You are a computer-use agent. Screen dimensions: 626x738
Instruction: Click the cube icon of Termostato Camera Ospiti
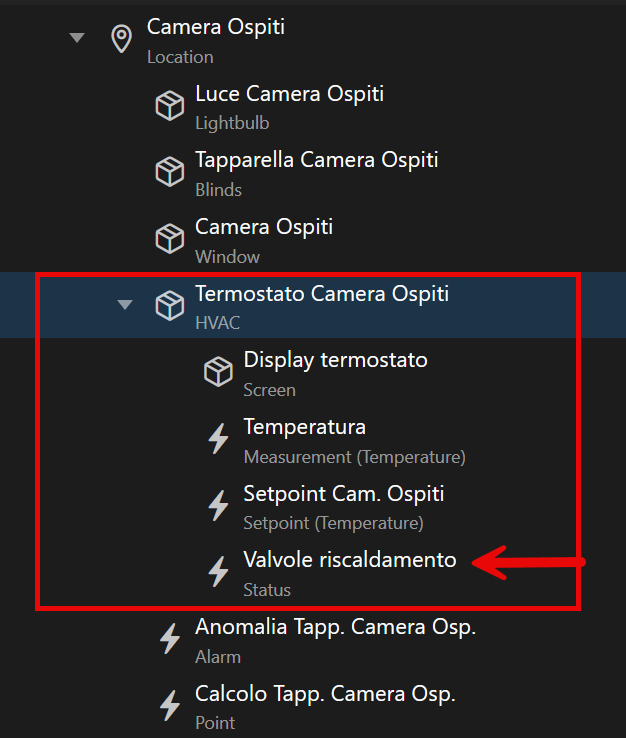(169, 305)
